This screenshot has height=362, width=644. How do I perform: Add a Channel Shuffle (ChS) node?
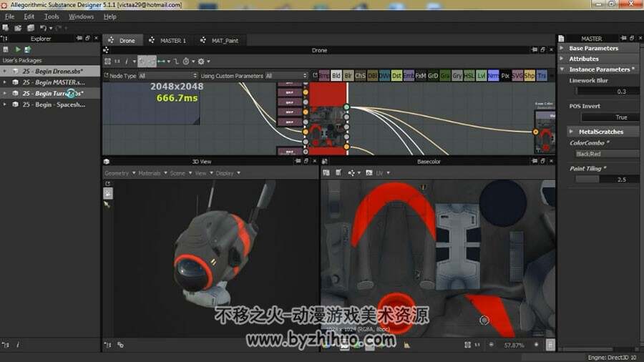tap(360, 76)
